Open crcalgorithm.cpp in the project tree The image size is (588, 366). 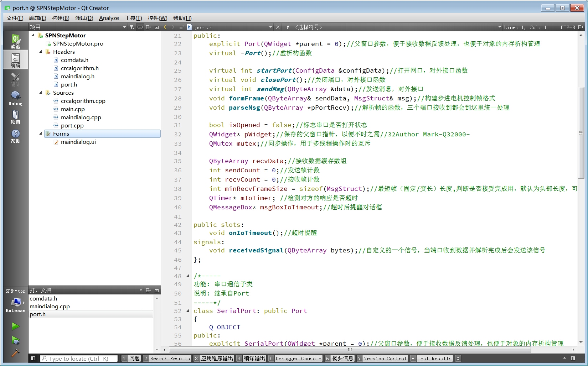tap(83, 101)
